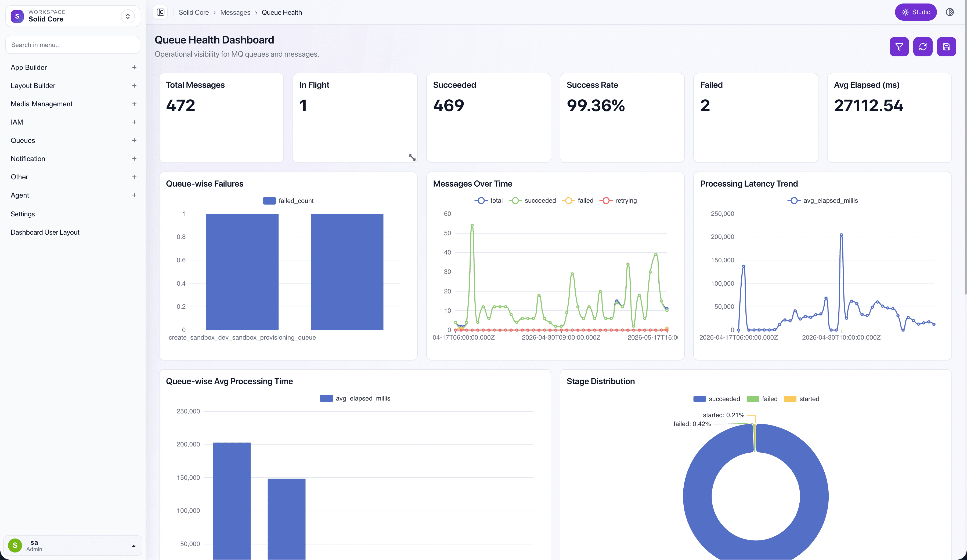967x560 pixels.
Task: Go to Messages breadcrumb
Action: point(235,12)
